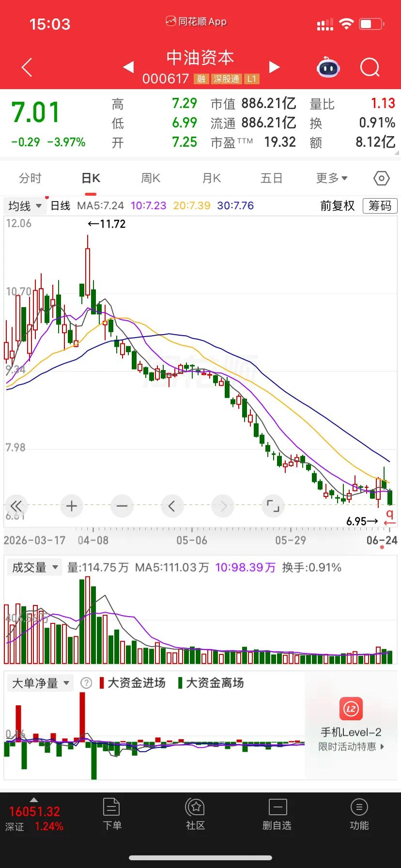Toggle fullscreen chart expand icon

(273, 506)
